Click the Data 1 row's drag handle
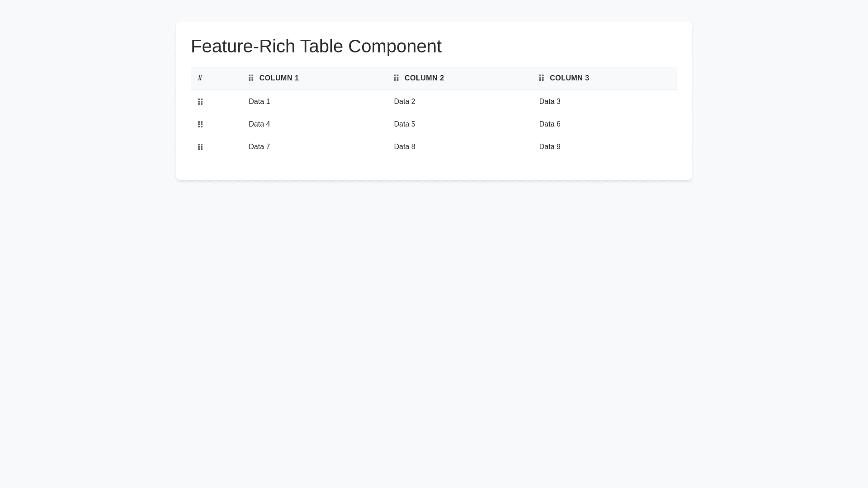This screenshot has width=868, height=488. pyautogui.click(x=200, y=102)
